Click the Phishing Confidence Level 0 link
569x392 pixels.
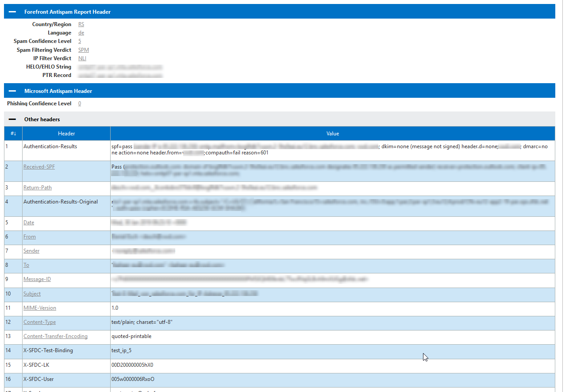point(80,103)
